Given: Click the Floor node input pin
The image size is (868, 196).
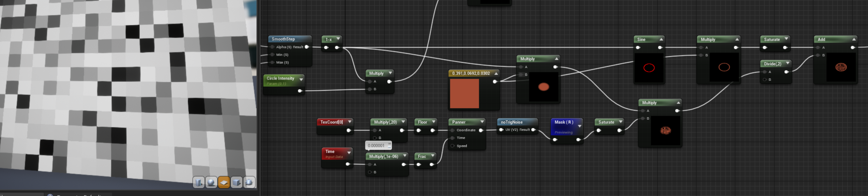Looking at the screenshot, I should click(419, 131).
